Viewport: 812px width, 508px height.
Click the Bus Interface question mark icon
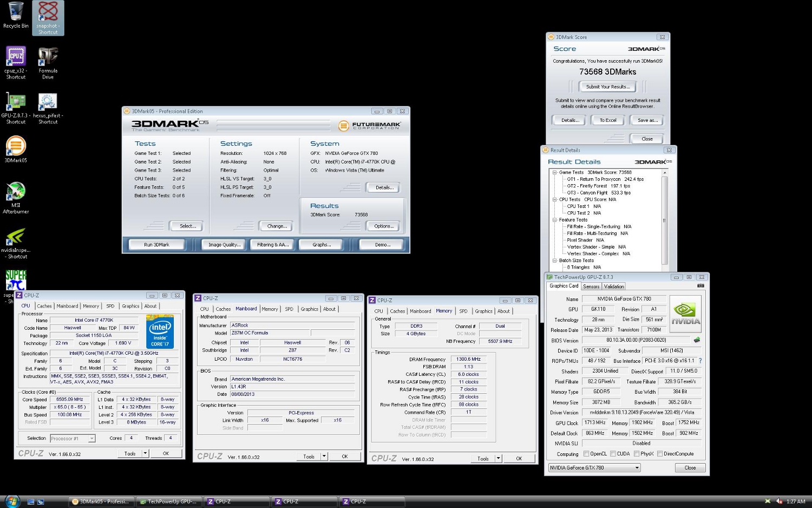[700, 361]
